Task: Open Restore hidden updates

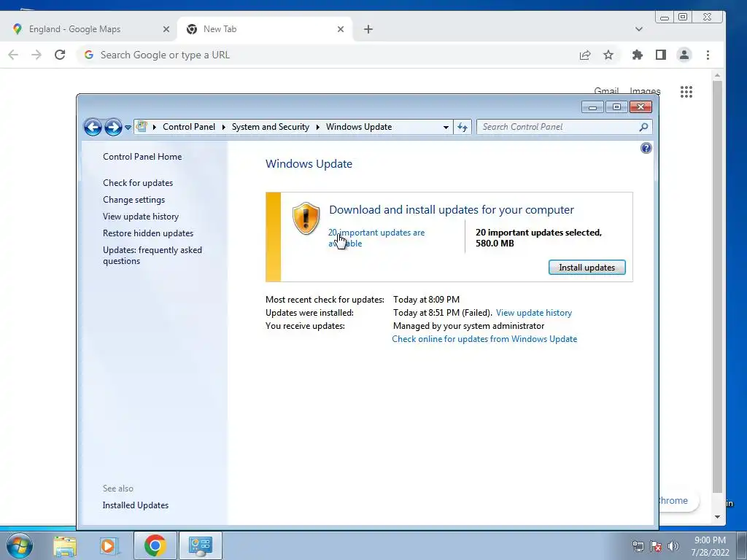Action: (x=147, y=233)
